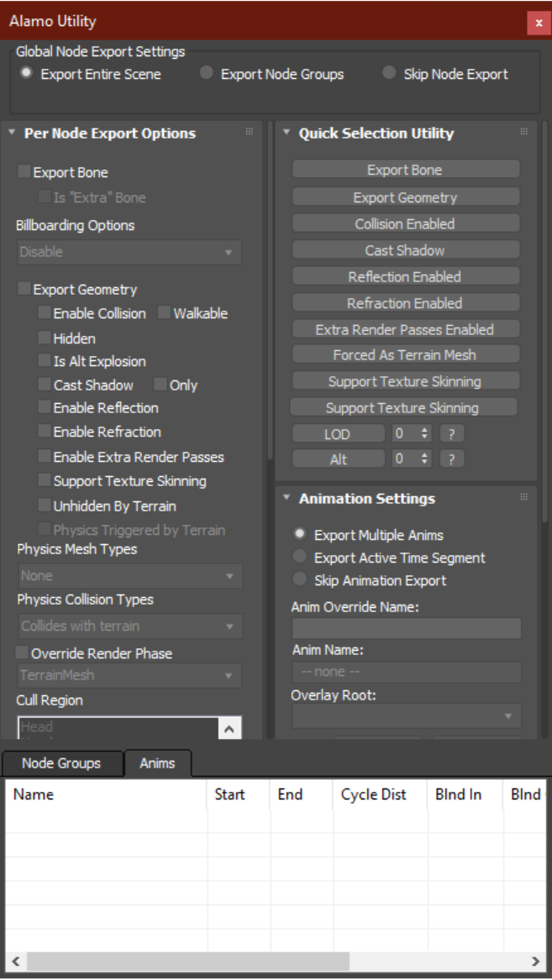552x980 pixels.
Task: Click the Anim Name field
Action: tap(407, 672)
